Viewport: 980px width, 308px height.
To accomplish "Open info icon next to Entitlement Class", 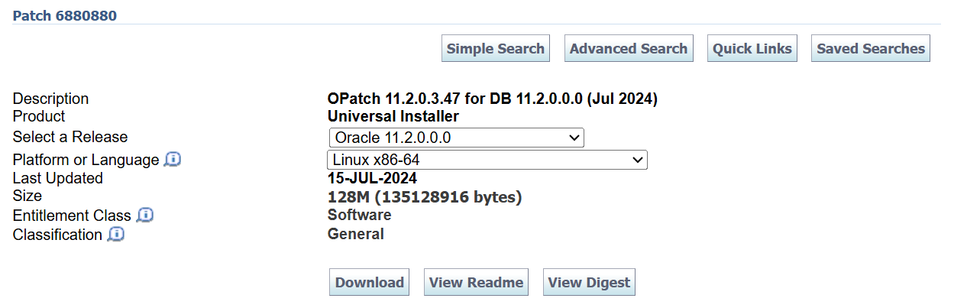I will pyautogui.click(x=145, y=216).
